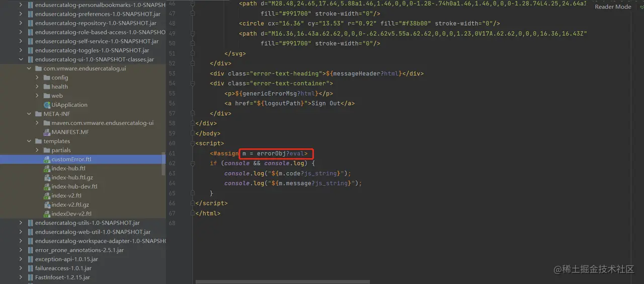This screenshot has width=644, height=284.
Task: Click the project tree vertical scrollbar
Action: [x=163, y=164]
